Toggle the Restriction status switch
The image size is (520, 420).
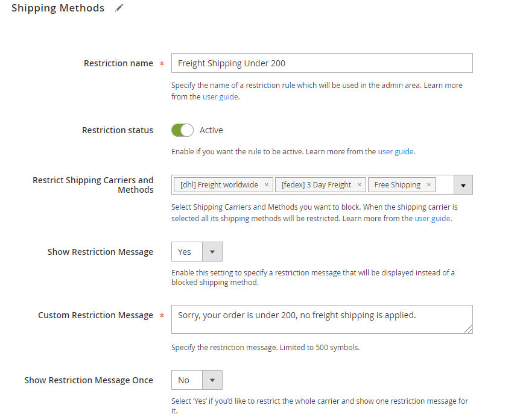tap(182, 130)
